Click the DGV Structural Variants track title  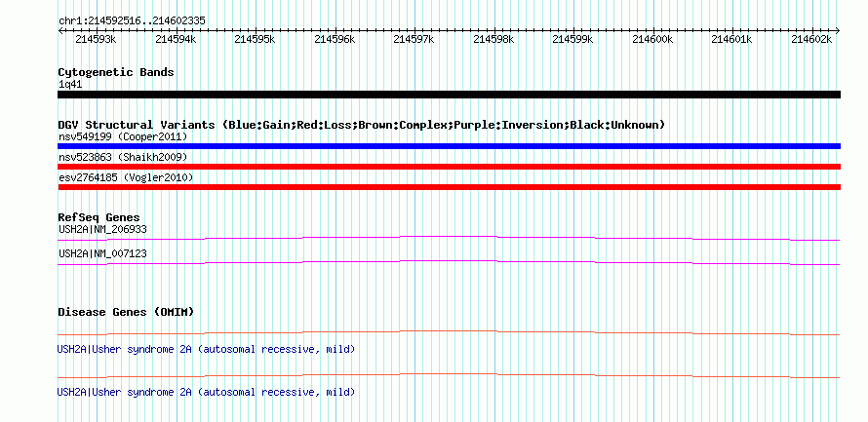(x=361, y=125)
